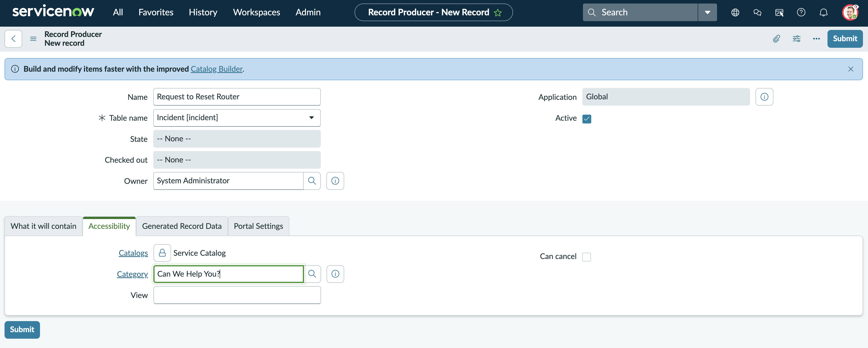The width and height of the screenshot is (868, 348).
Task: Click the global Search input box
Action: [x=640, y=13]
